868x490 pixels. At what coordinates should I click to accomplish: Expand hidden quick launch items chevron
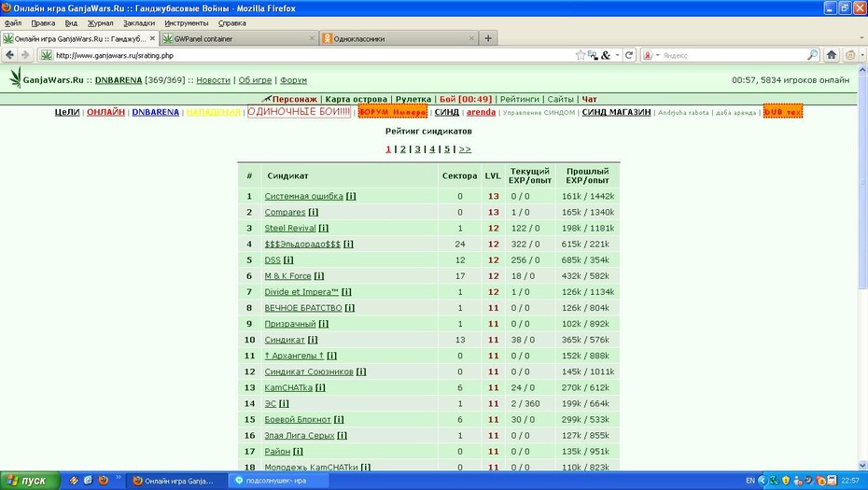point(118,477)
